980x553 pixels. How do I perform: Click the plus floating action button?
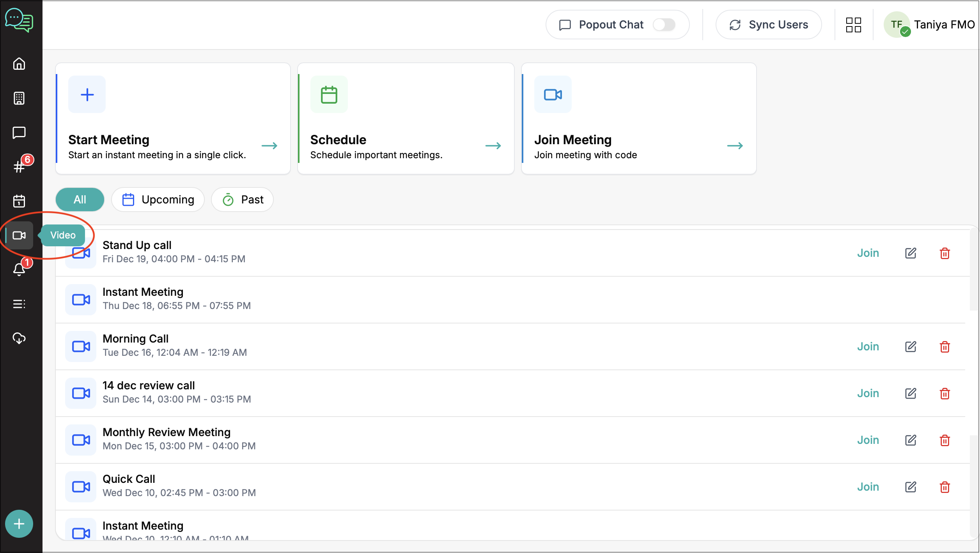point(19,523)
